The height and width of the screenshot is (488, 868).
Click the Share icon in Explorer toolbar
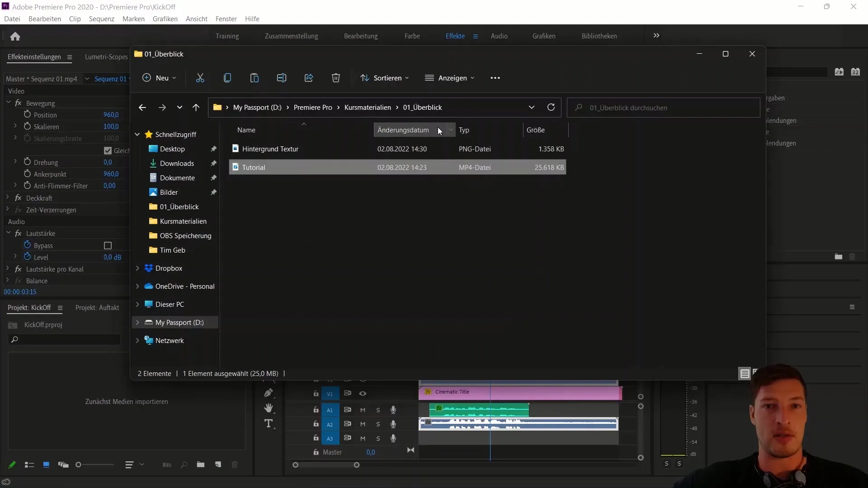(309, 78)
